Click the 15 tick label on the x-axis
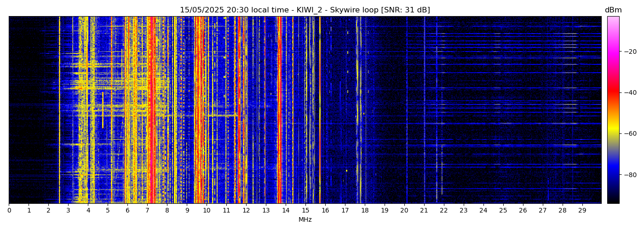The image size is (644, 230). tap(305, 210)
